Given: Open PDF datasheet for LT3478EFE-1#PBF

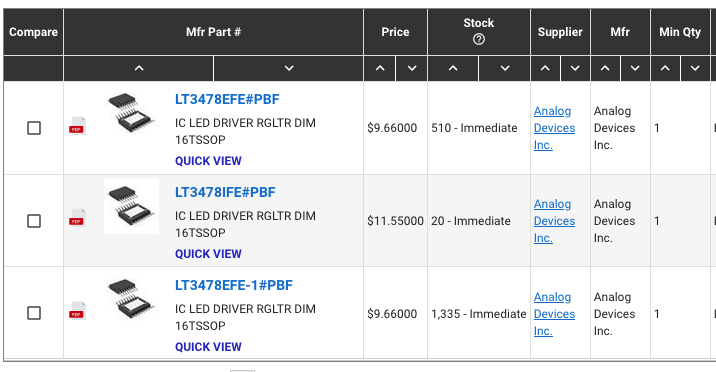Looking at the screenshot, I should click(x=77, y=311).
